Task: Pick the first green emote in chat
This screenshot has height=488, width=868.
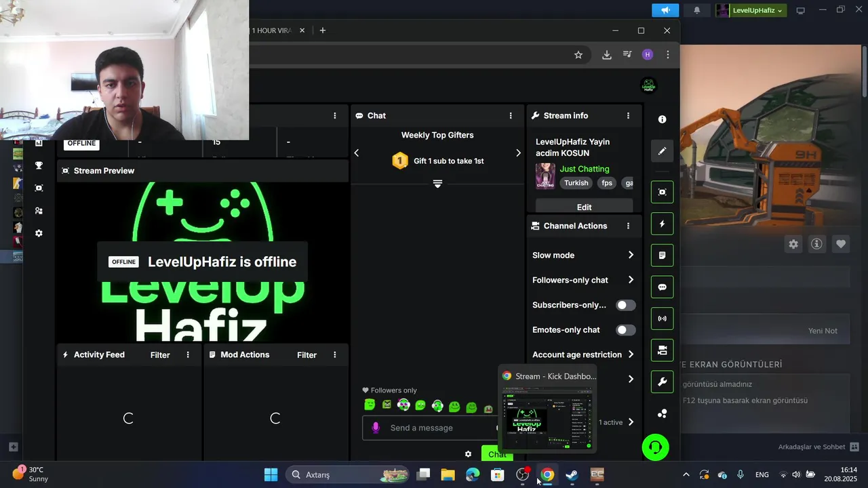Action: [x=370, y=405]
